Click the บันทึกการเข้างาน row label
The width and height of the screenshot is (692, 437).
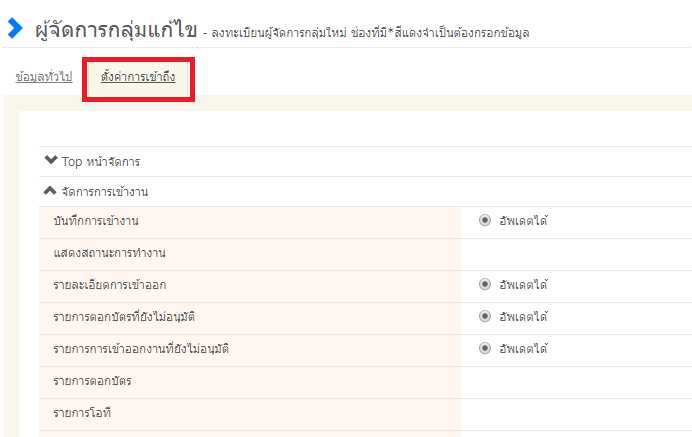(96, 221)
